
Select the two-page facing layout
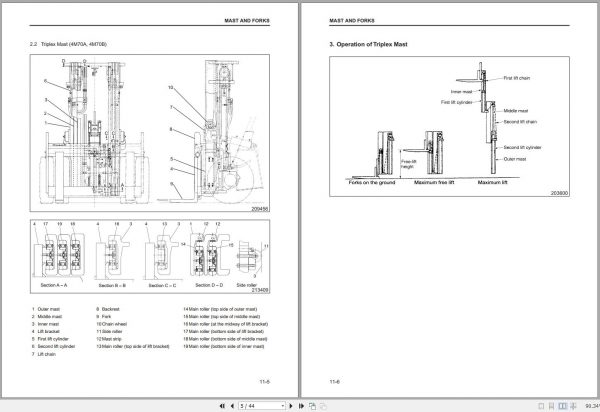pyautogui.click(x=562, y=406)
